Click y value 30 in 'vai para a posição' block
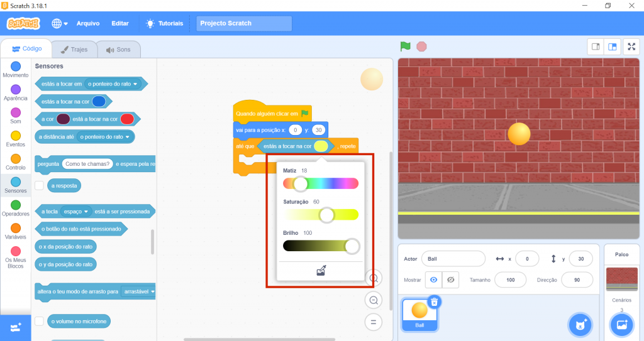This screenshot has width=644, height=341. coord(319,130)
